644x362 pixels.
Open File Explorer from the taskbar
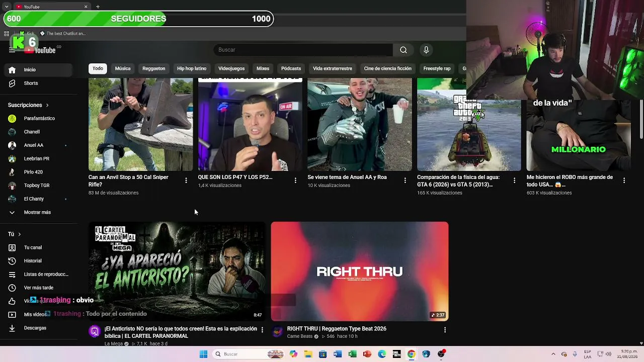tap(308, 354)
